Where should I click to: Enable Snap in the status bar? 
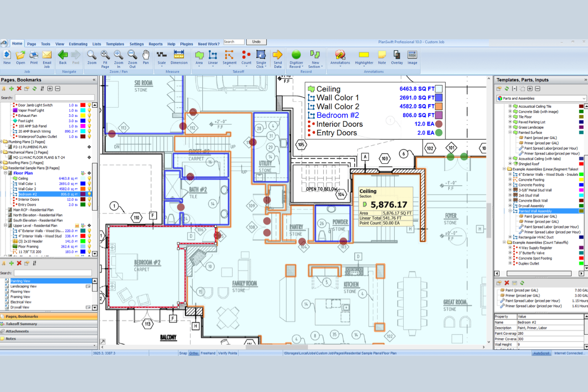click(182, 353)
